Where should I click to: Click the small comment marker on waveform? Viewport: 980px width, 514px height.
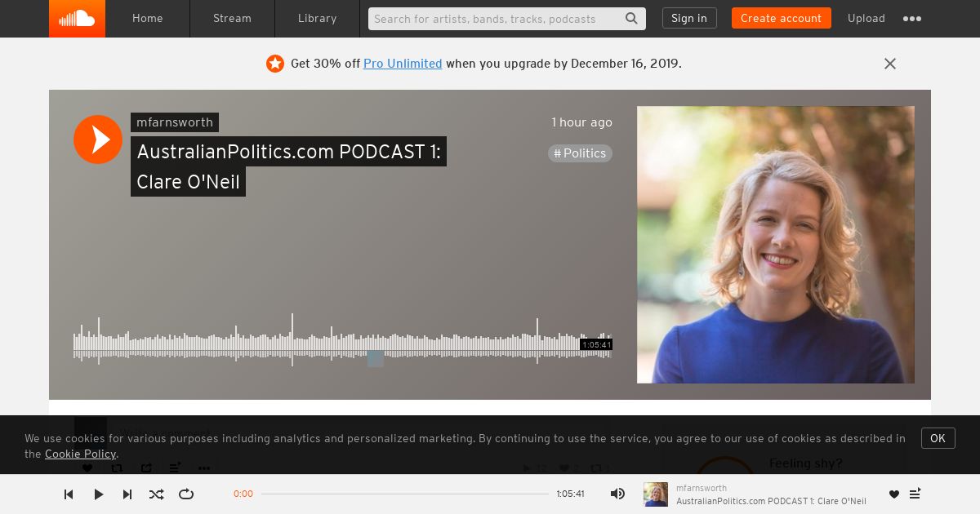pos(376,358)
